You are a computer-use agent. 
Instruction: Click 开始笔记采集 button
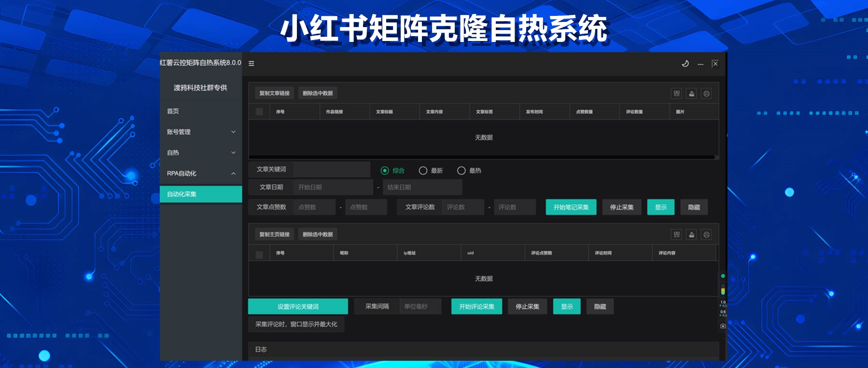coord(571,207)
